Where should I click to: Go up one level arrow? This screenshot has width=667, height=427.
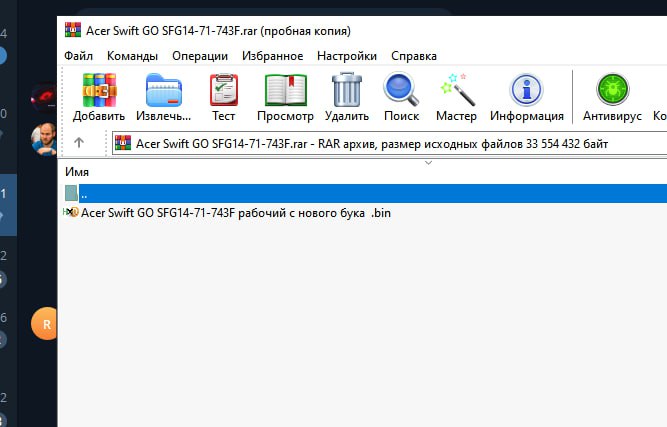click(x=79, y=142)
